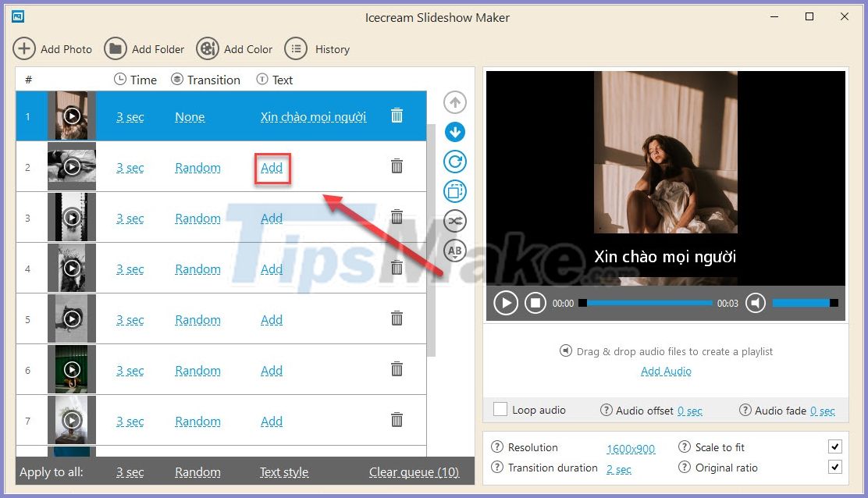The image size is (868, 498).
Task: Open Random transition selector in Apply to all
Action: click(197, 472)
